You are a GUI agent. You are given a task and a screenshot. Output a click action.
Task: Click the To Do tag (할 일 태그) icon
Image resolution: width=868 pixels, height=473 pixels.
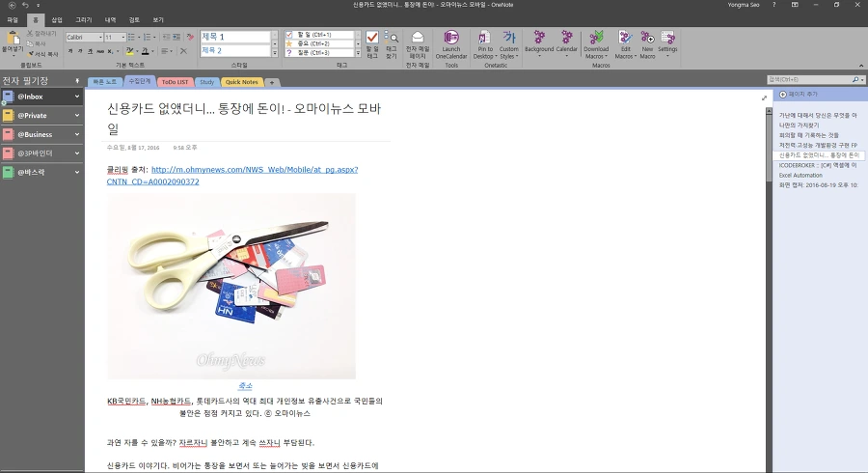[372, 38]
